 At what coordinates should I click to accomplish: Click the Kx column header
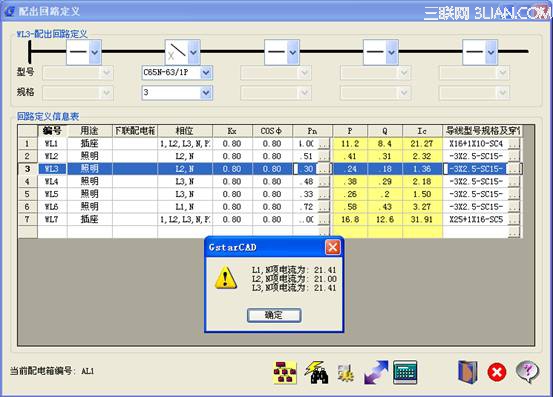(x=232, y=131)
